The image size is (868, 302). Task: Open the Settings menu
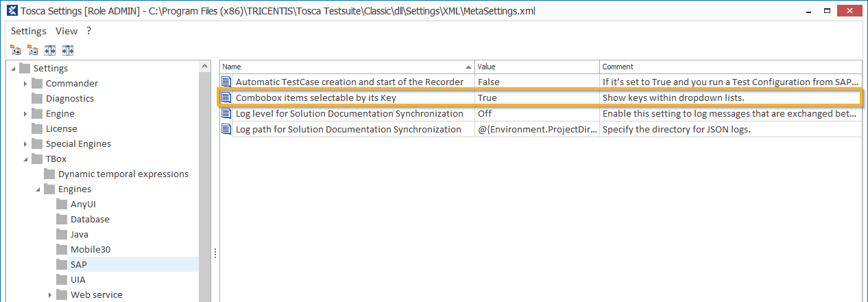[x=28, y=31]
